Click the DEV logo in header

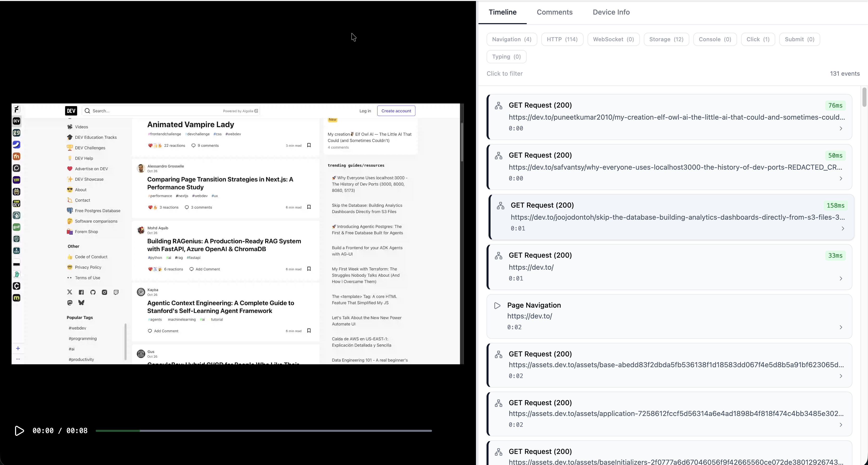(71, 111)
